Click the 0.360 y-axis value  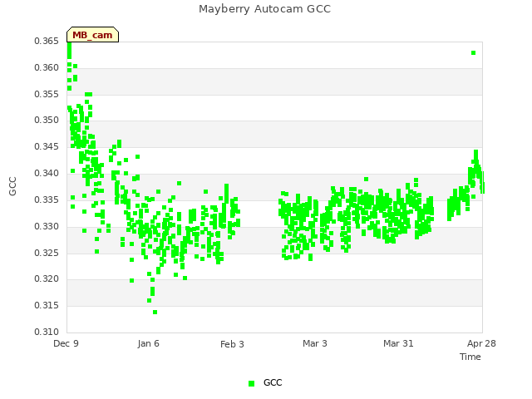[x=47, y=67]
